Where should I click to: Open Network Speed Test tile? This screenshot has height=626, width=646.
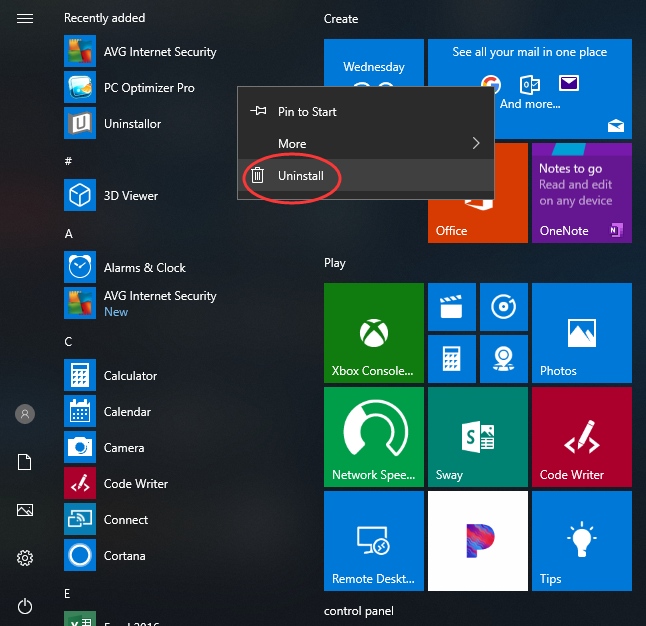tap(374, 437)
